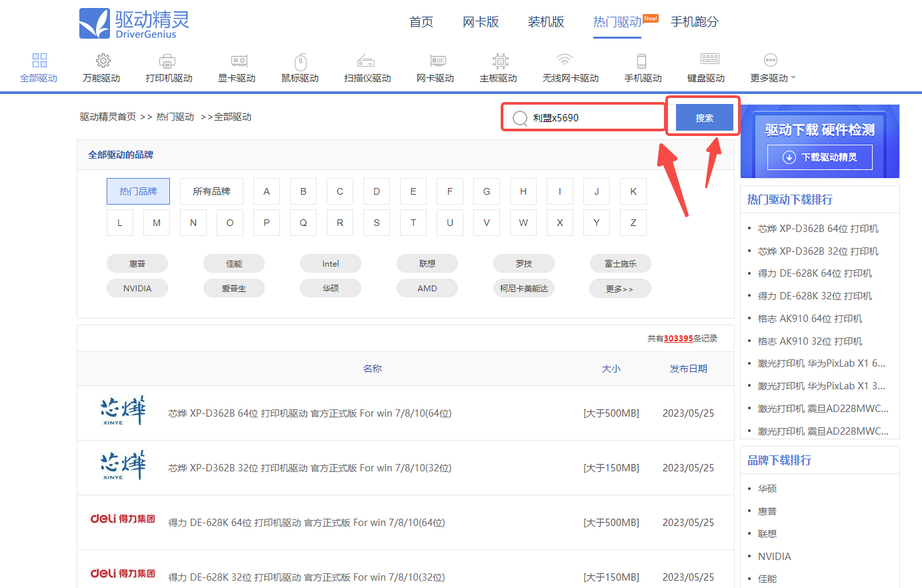922x588 pixels.
Task: Open the printer driver category icon
Action: point(168,61)
